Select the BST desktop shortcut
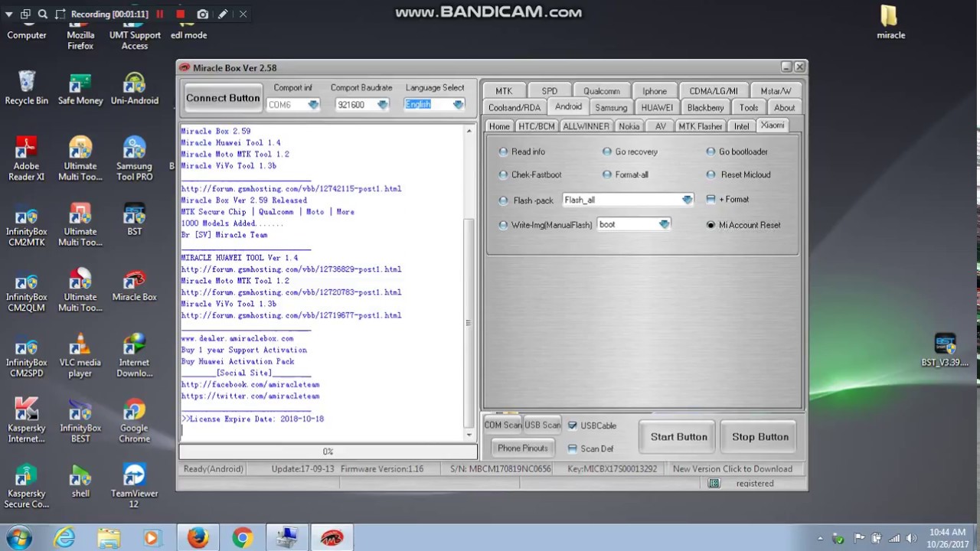Image resolution: width=980 pixels, height=551 pixels. (x=135, y=219)
